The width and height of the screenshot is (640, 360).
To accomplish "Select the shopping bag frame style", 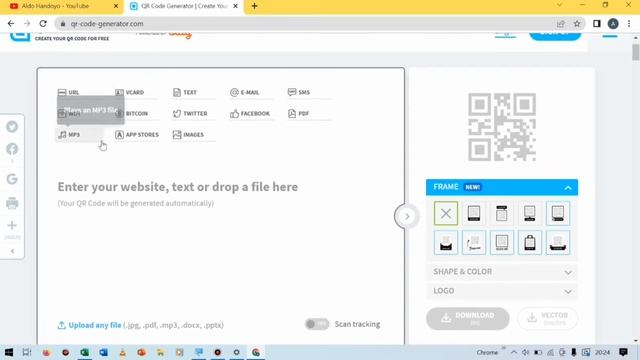I will [530, 242].
